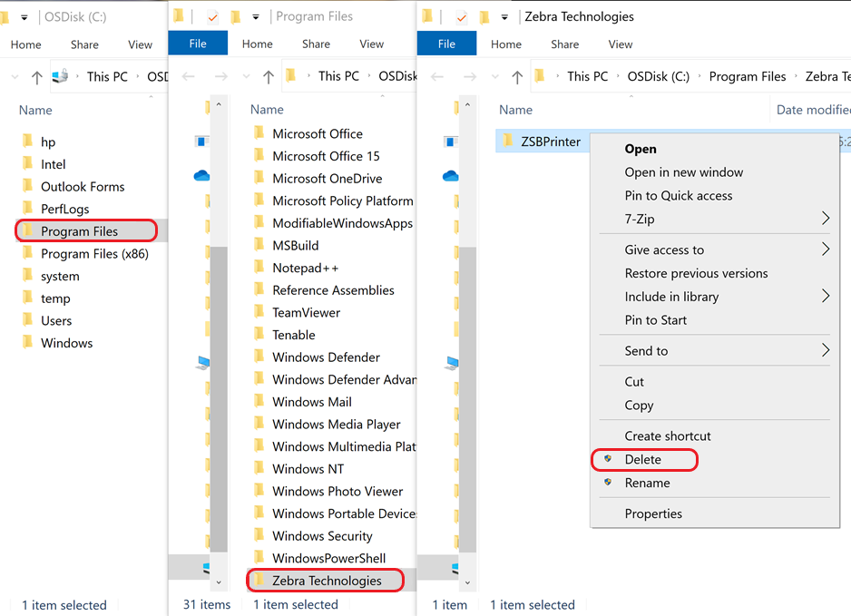
Task: Open the File menu in Program Files window
Action: [x=198, y=43]
